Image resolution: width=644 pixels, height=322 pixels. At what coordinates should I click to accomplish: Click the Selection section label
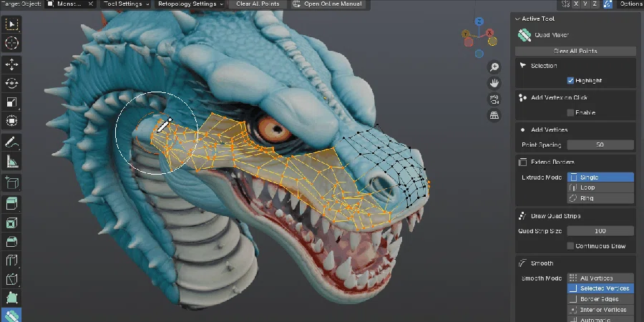(544, 66)
